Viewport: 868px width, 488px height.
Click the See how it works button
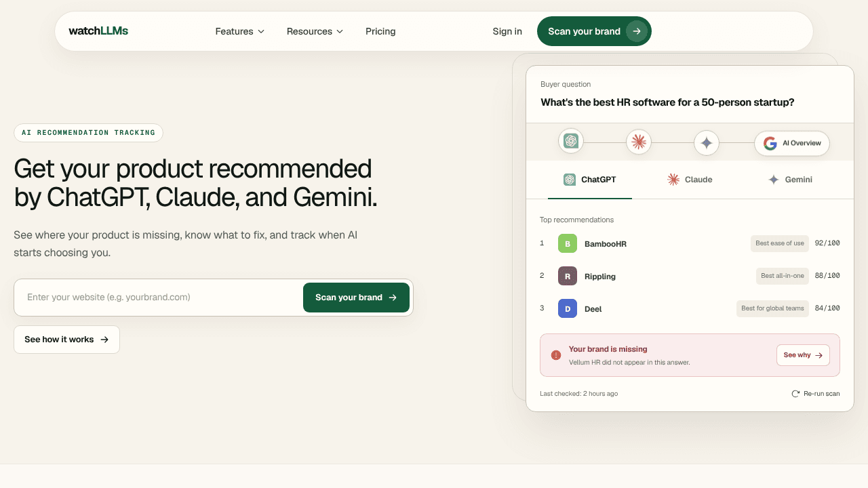(x=66, y=340)
